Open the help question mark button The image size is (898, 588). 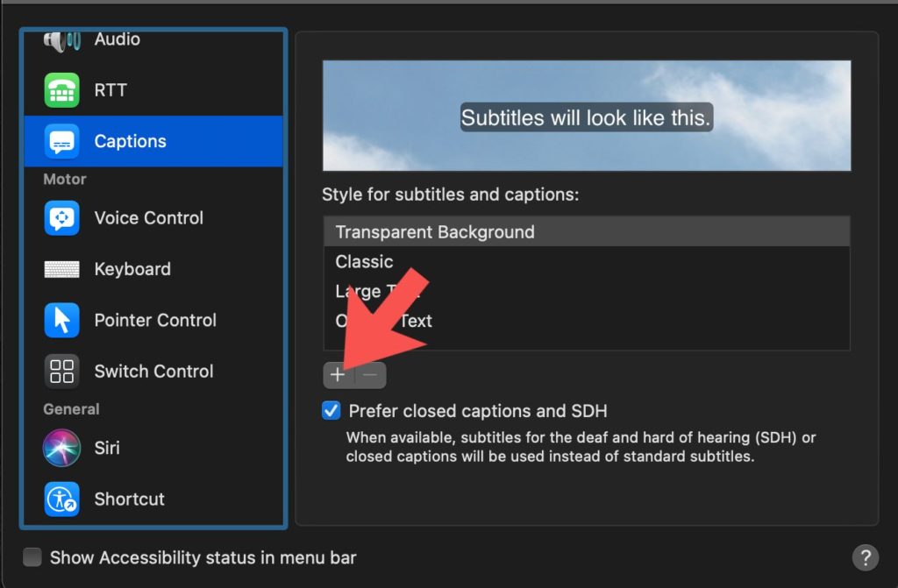point(866,557)
